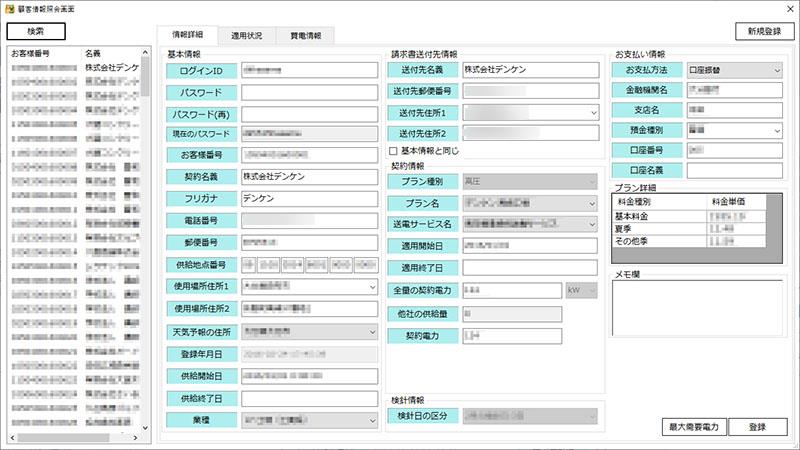Click the 供給開始日 input field

[x=310, y=376]
